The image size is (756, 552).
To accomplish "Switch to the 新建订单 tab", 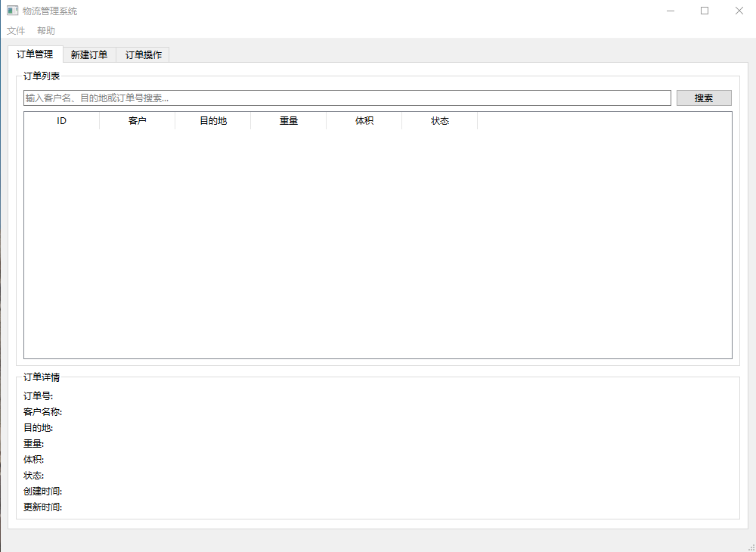I will tap(89, 54).
